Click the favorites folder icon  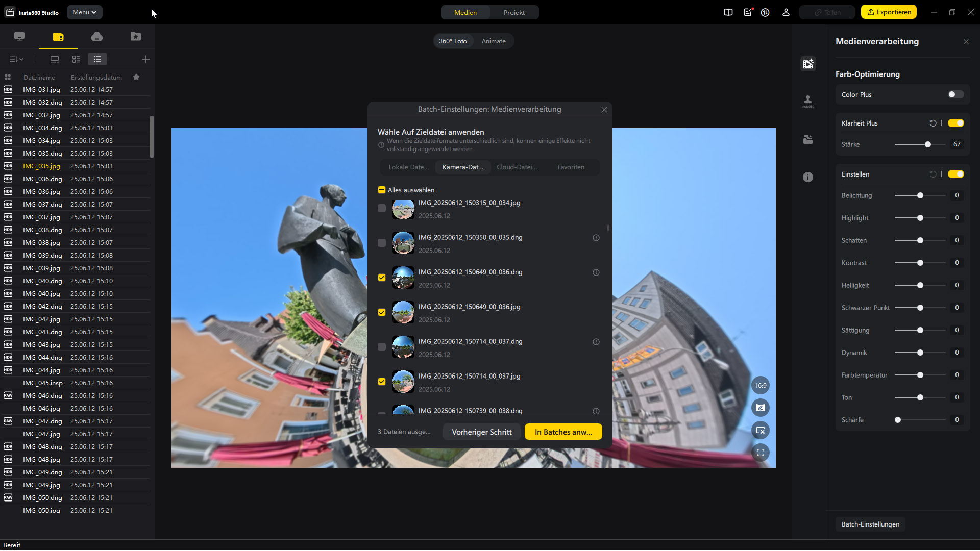[136, 37]
